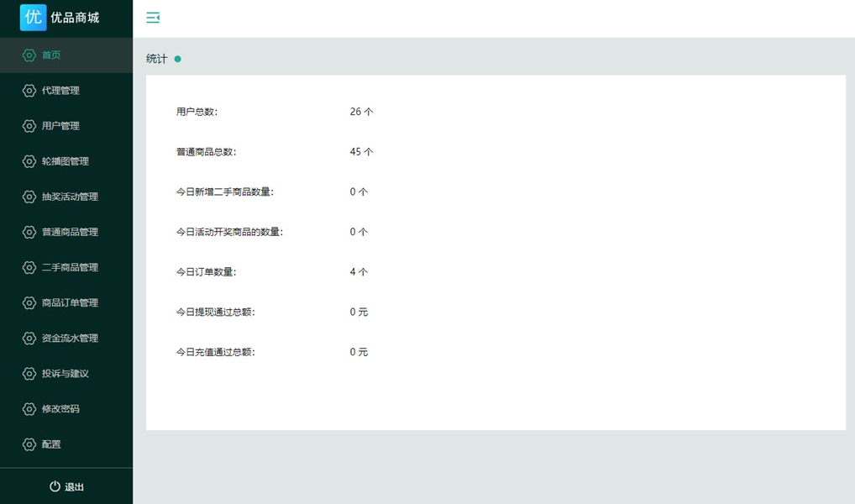The image size is (855, 504).
Task: Click the gear icon beside 轮播图管理
Action: pos(29,161)
